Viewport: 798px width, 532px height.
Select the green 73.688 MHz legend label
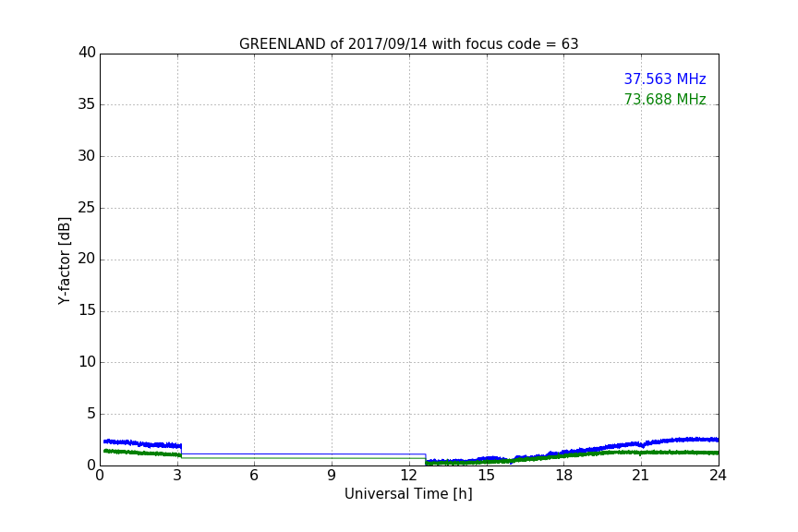tap(665, 99)
